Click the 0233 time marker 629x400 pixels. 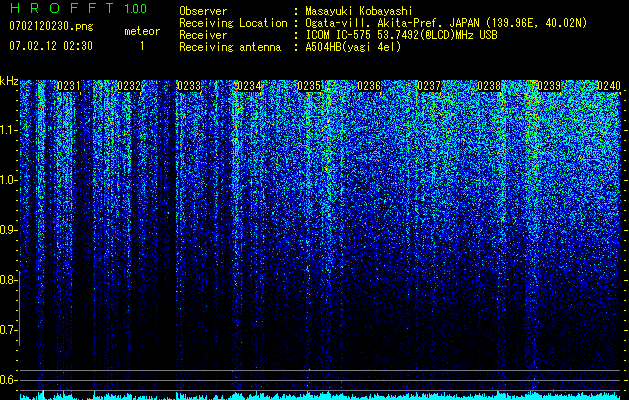(189, 86)
